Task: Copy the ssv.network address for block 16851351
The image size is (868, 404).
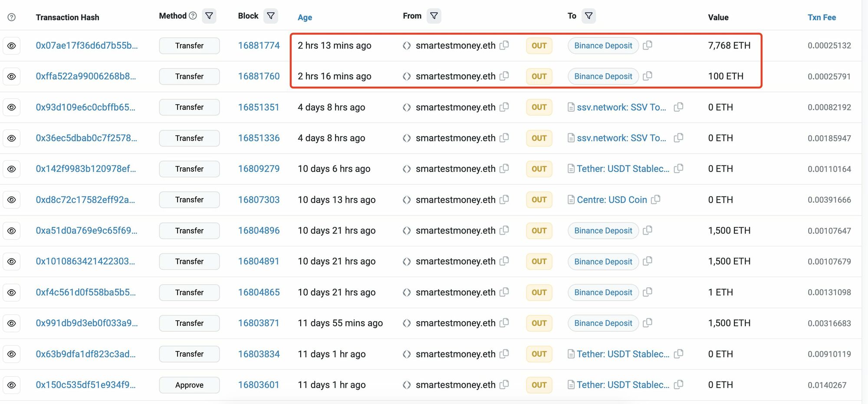Action: click(x=678, y=107)
